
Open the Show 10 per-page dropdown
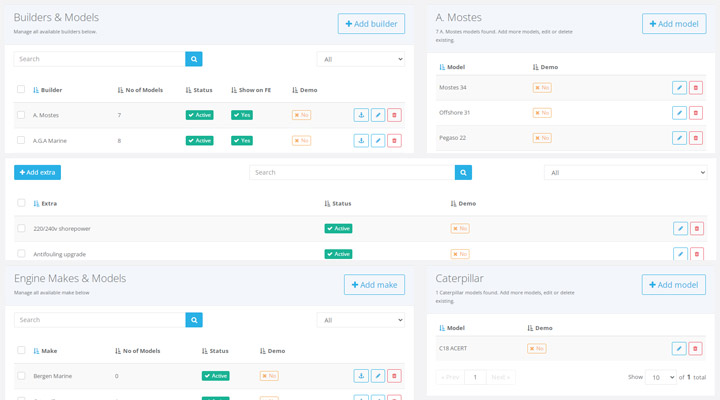pyautogui.click(x=661, y=377)
